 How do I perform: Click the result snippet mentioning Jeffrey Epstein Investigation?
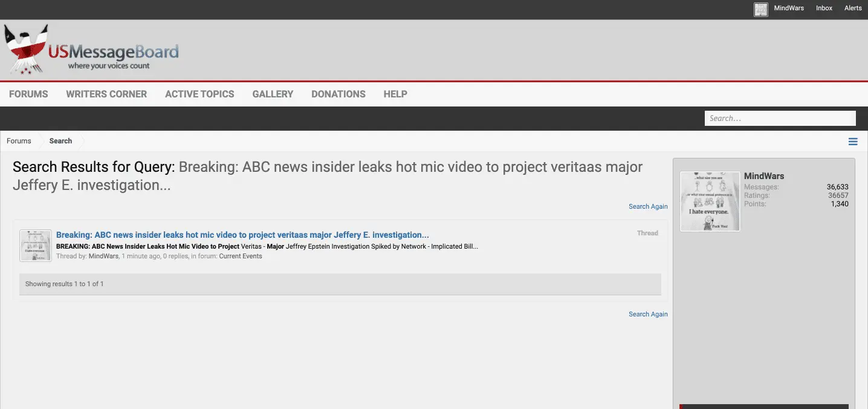[267, 246]
